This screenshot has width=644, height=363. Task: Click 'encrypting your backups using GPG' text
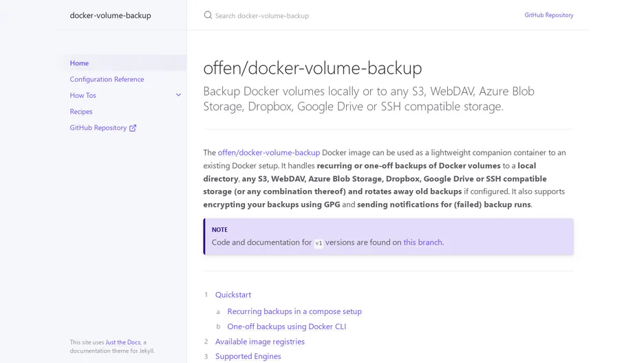pyautogui.click(x=272, y=205)
